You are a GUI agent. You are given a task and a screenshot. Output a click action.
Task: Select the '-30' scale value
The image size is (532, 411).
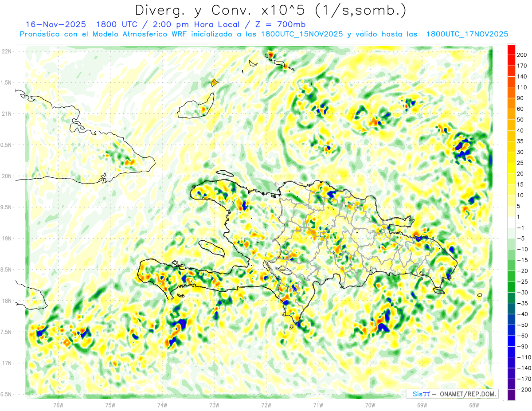[x=523, y=292]
